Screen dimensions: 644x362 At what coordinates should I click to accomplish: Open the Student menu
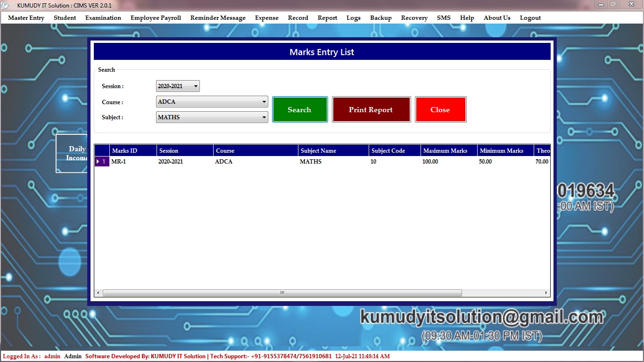(x=65, y=18)
